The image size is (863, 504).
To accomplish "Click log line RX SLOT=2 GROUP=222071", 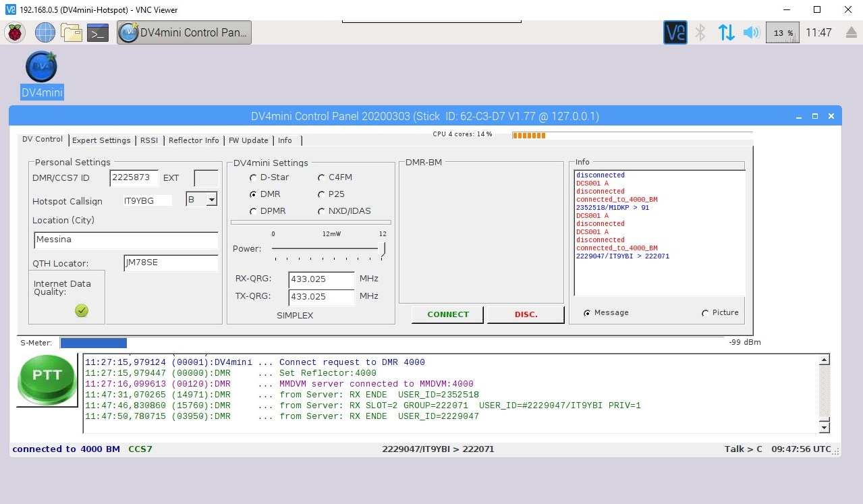I will tap(362, 405).
